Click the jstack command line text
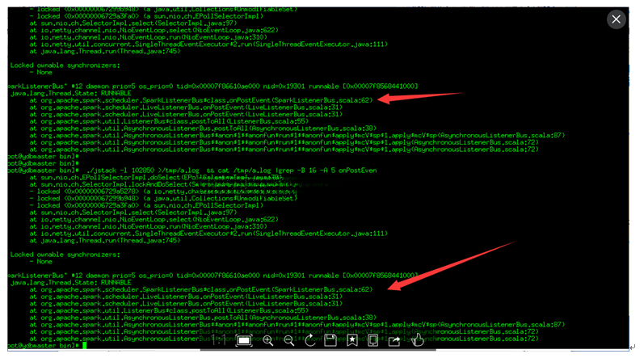 [232, 171]
